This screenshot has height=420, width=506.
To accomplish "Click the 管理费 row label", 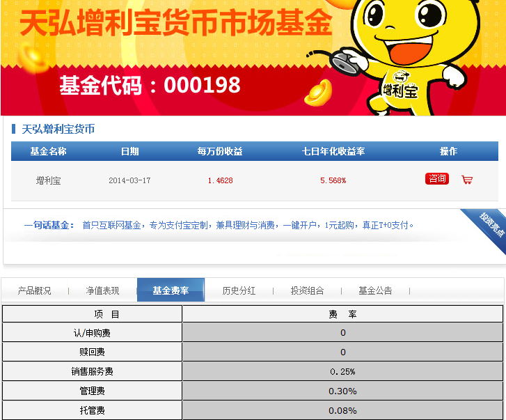I will point(93,391).
